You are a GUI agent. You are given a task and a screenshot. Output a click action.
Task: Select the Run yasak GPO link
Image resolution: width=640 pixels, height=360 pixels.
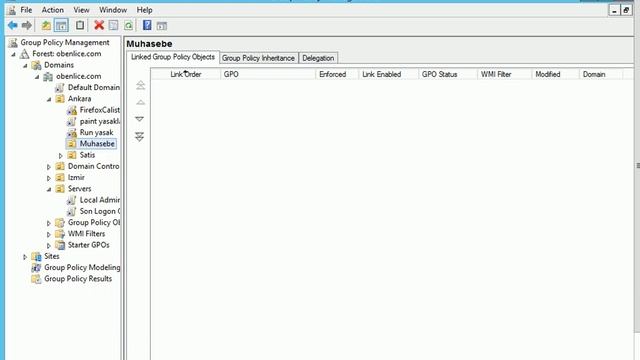[96, 132]
